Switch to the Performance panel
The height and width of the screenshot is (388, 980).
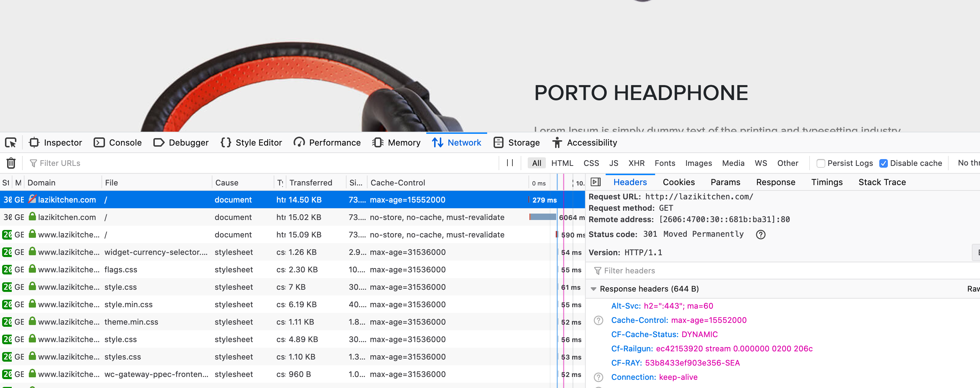[x=327, y=143]
